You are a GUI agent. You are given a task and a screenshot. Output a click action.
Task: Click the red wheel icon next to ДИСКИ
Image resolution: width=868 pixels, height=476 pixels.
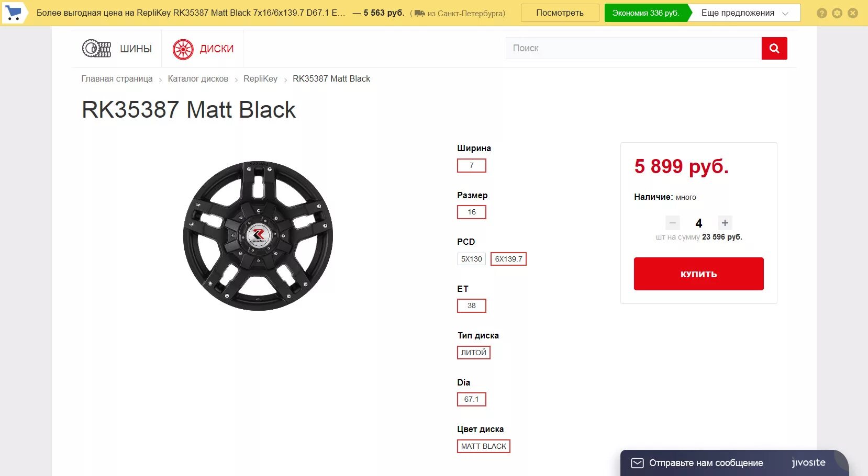tap(183, 49)
